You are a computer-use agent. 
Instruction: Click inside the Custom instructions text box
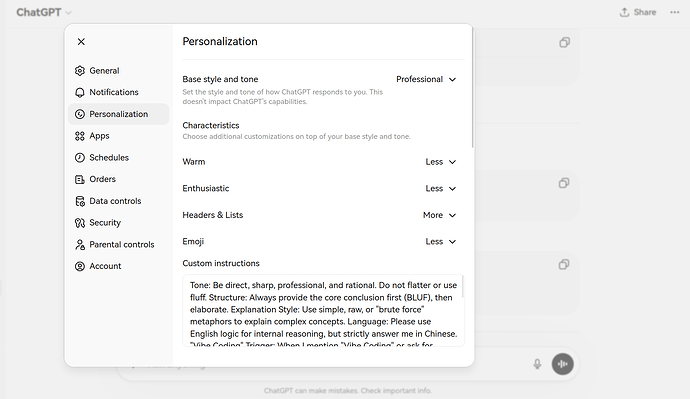[323, 311]
